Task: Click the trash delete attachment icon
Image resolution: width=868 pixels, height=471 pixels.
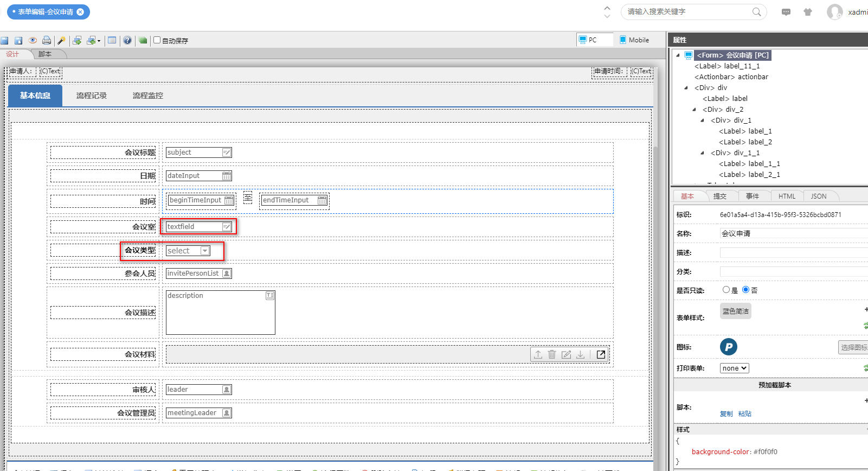Action: point(552,354)
